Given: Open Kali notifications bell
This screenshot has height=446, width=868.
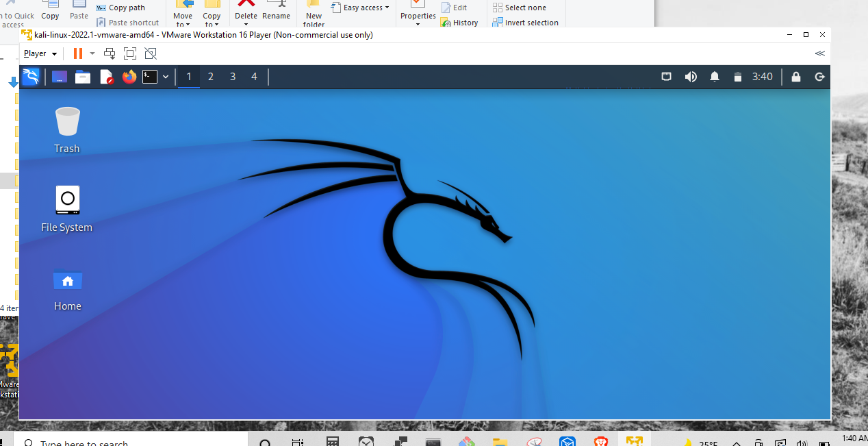Looking at the screenshot, I should [715, 77].
